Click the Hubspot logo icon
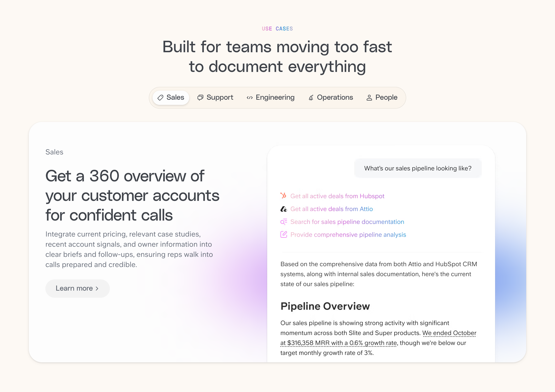Image resolution: width=555 pixels, height=392 pixels. (283, 196)
